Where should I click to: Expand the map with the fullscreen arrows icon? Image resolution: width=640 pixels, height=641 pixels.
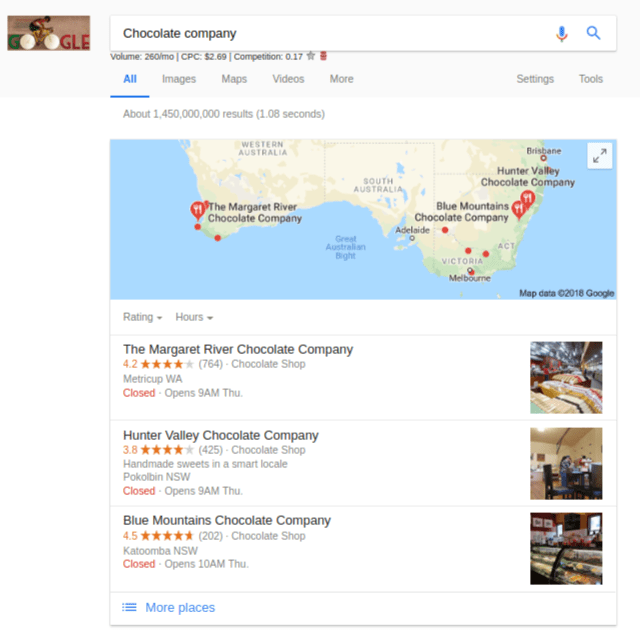(x=600, y=156)
